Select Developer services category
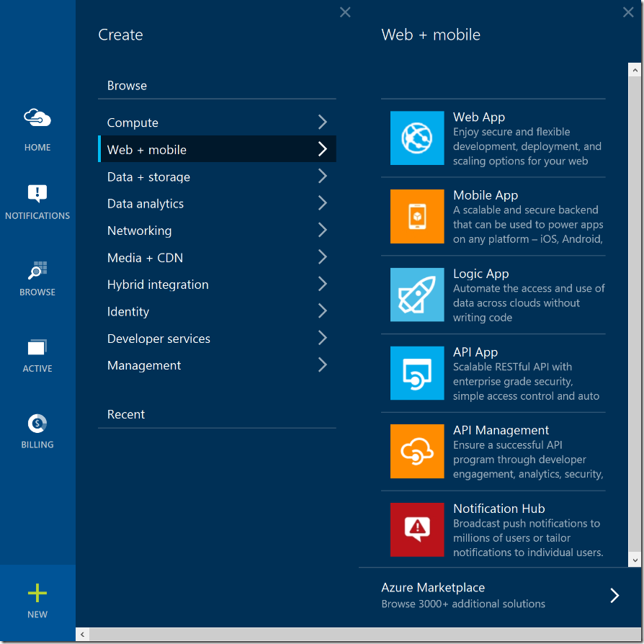 [158, 339]
